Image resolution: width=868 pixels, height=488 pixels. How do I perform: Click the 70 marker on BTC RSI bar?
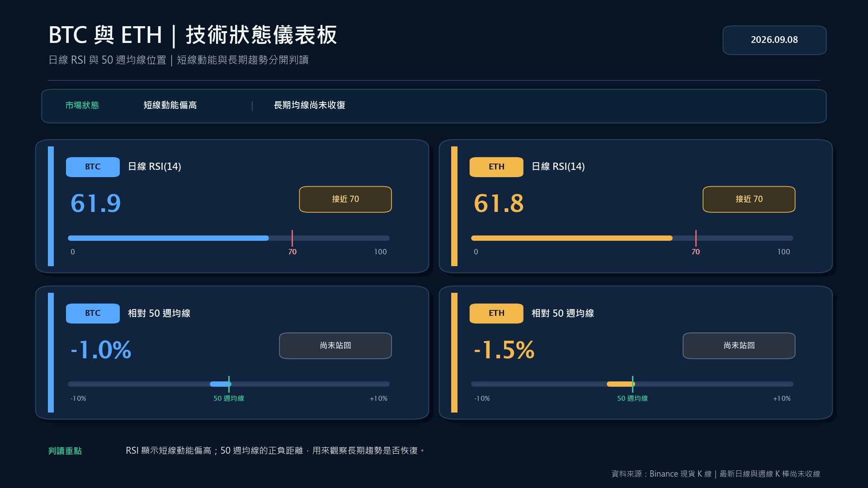pos(292,252)
